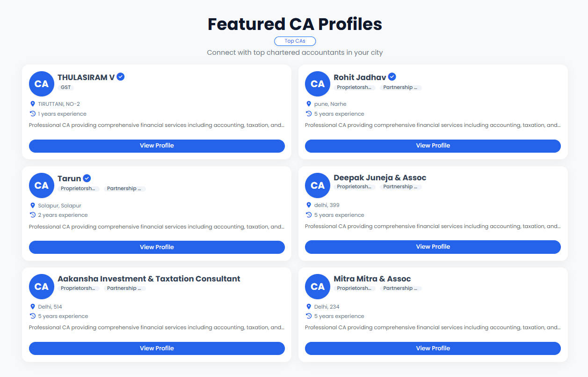Viewport: 588px width, 377px height.
Task: View Profile of THULASIRAM V
Action: [157, 146]
